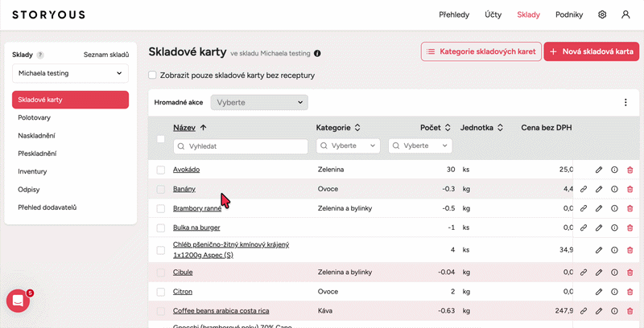
Task: Open the Kategorie filter dropdown
Action: (349, 146)
